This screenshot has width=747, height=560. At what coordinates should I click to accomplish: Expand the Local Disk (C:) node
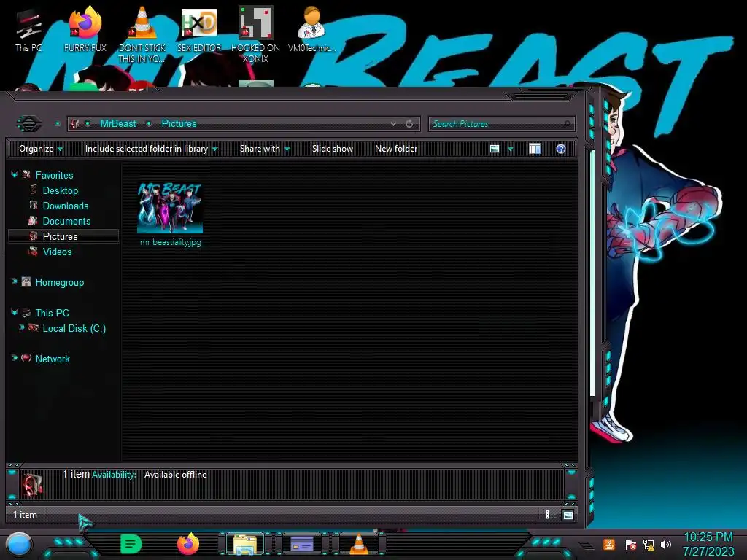(21, 327)
